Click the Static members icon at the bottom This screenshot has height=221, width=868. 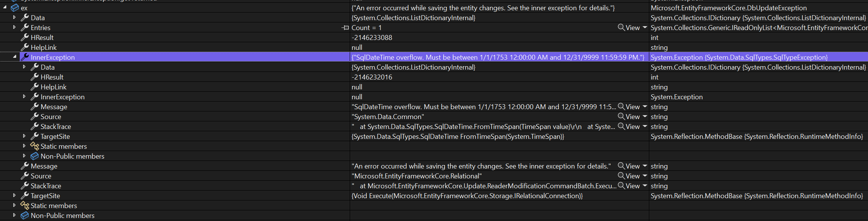click(25, 205)
